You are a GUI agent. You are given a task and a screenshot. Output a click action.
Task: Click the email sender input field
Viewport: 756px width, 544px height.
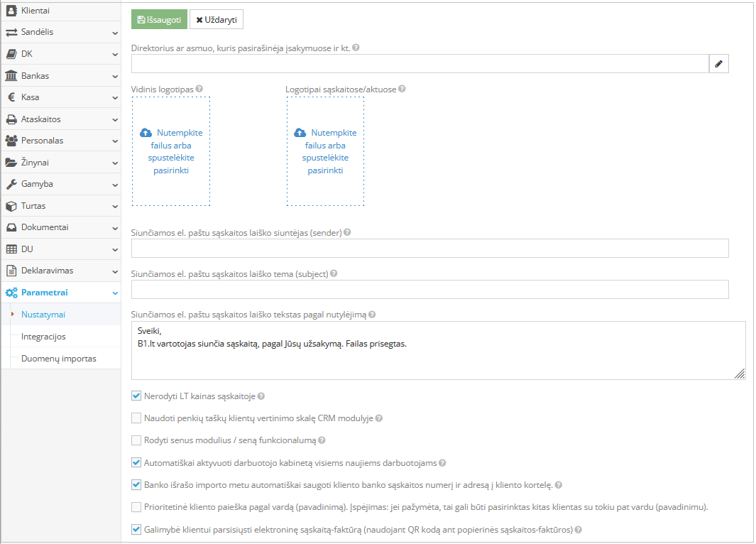(429, 248)
